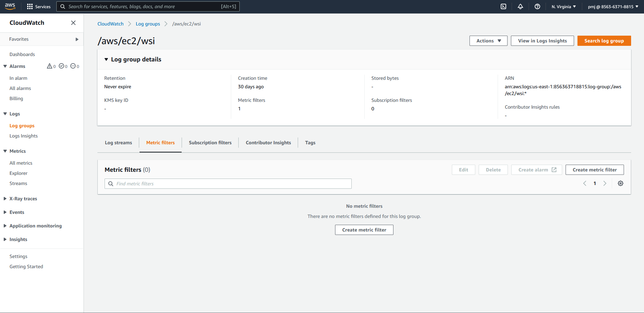Click the Edit metric filter button
This screenshot has width=644, height=313.
[x=463, y=170]
